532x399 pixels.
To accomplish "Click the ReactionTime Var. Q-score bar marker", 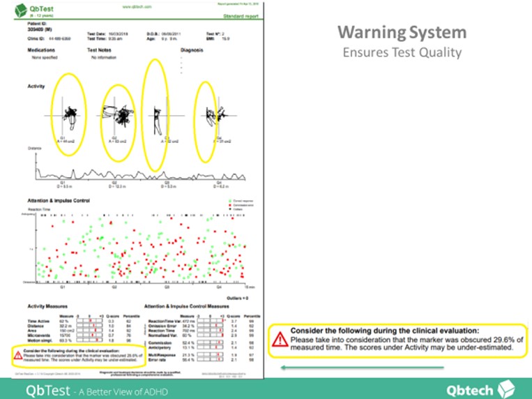I will click(x=222, y=321).
